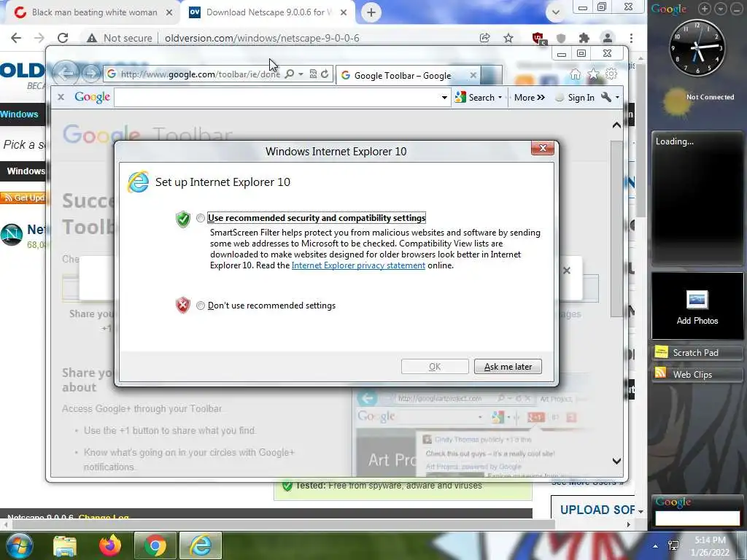Open the IE Home icon
The height and width of the screenshot is (560, 747).
click(x=576, y=75)
